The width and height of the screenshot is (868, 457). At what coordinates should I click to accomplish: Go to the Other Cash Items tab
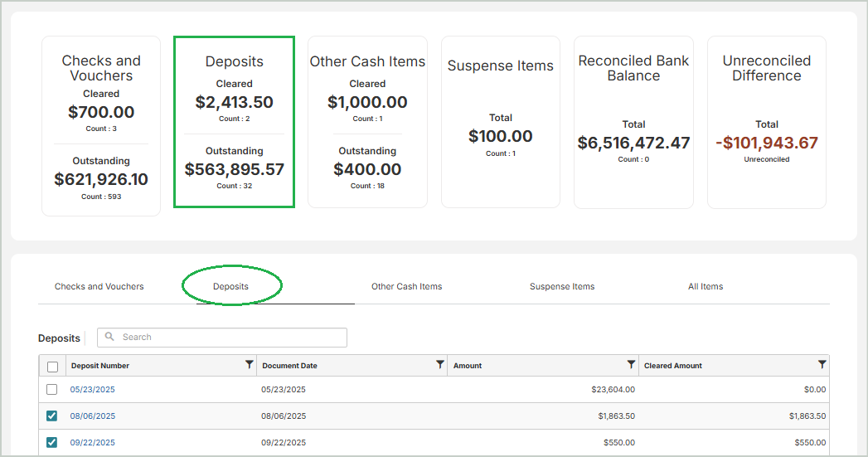coord(406,287)
